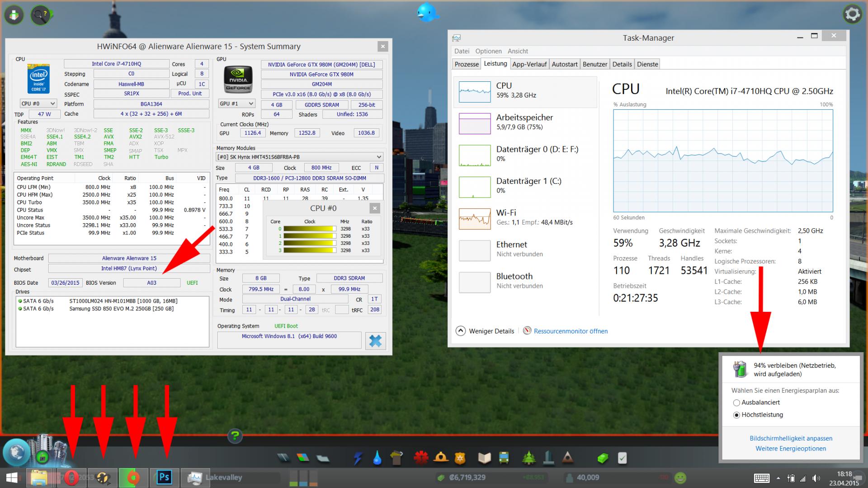Open the GPU #1 selector dropdown
The width and height of the screenshot is (868, 488).
pos(236,103)
